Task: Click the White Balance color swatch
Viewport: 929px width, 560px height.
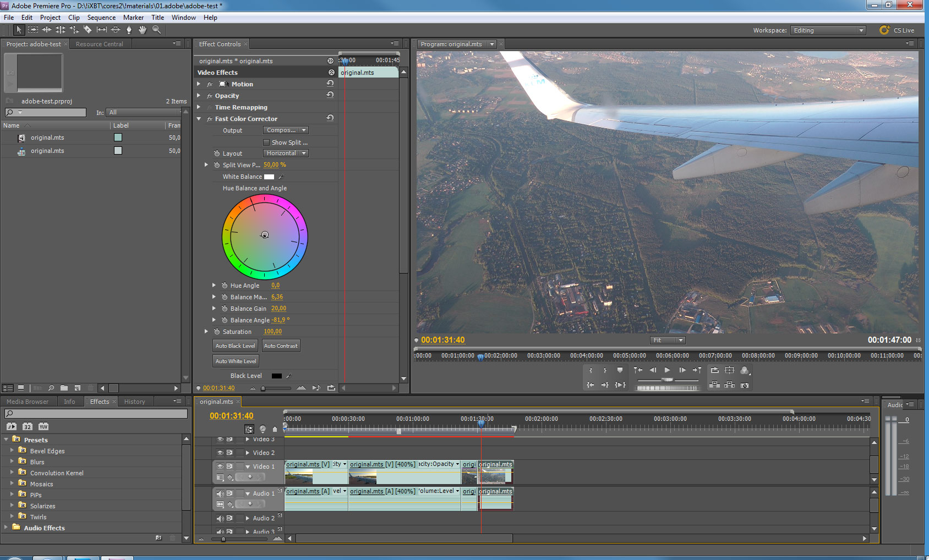Action: pyautogui.click(x=269, y=177)
